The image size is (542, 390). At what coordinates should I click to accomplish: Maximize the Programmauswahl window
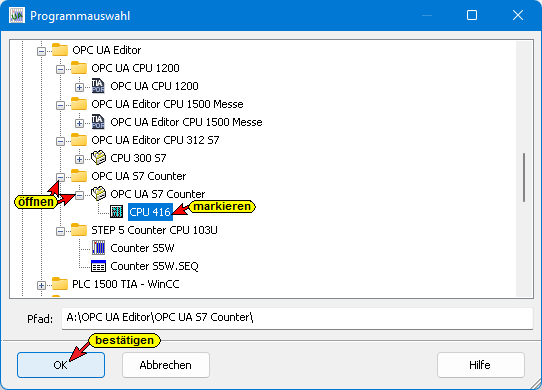(472, 15)
